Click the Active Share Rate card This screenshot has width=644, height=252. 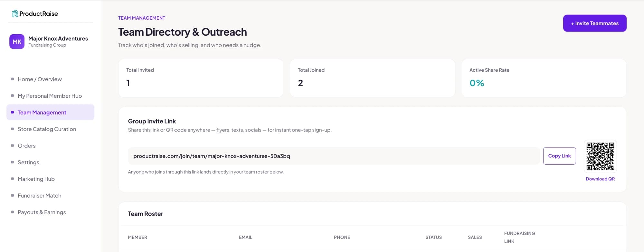[x=544, y=78]
